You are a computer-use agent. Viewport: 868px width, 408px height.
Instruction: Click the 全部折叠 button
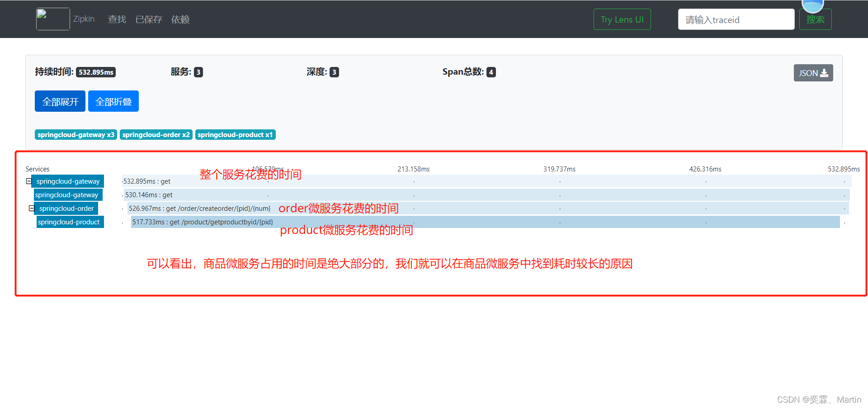(x=113, y=101)
